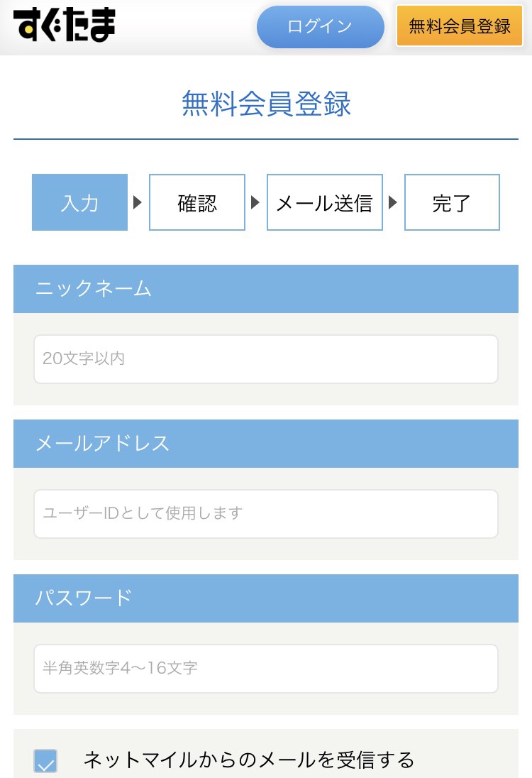
Task: Select the 完了 step box
Action: click(x=452, y=202)
